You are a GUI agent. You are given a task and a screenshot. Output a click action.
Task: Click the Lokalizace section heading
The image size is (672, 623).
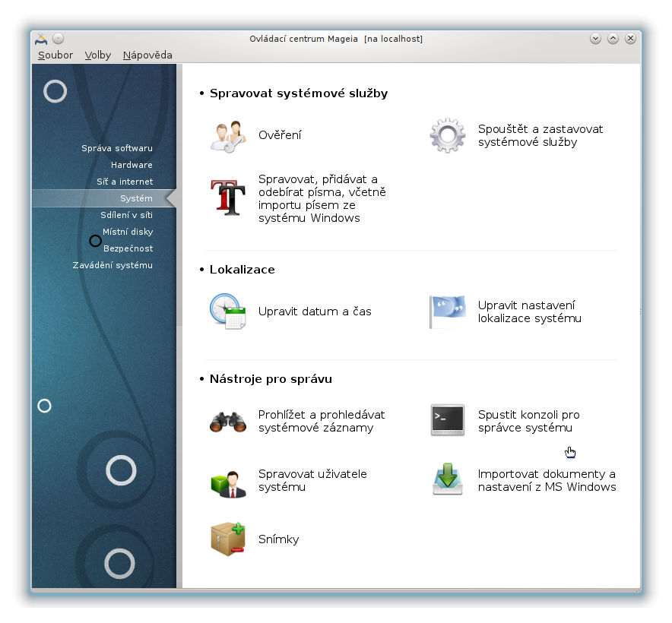(242, 270)
